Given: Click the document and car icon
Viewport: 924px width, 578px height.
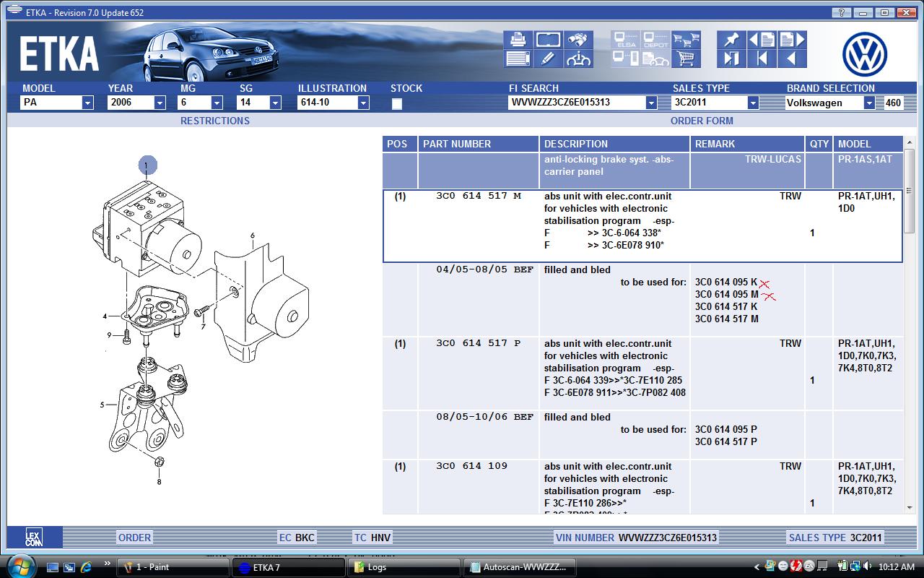Looking at the screenshot, I should 655,59.
